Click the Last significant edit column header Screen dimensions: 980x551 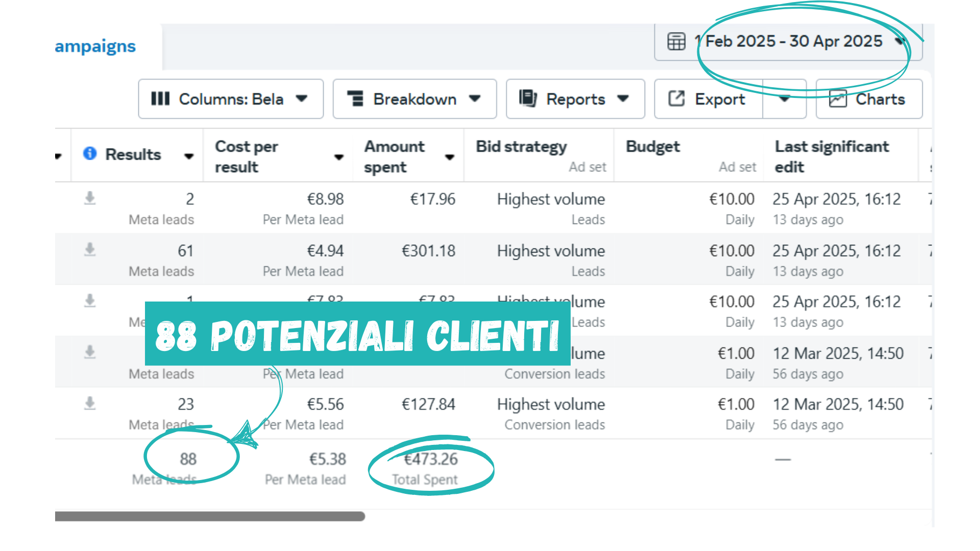point(832,157)
